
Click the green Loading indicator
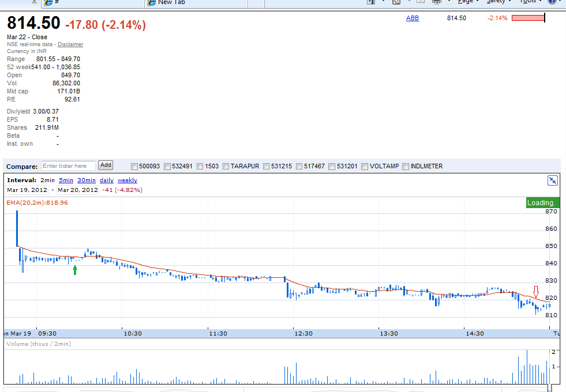point(542,203)
